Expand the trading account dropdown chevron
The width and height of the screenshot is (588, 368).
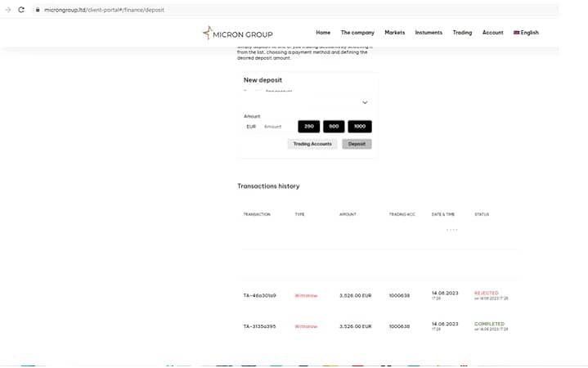[x=365, y=102]
